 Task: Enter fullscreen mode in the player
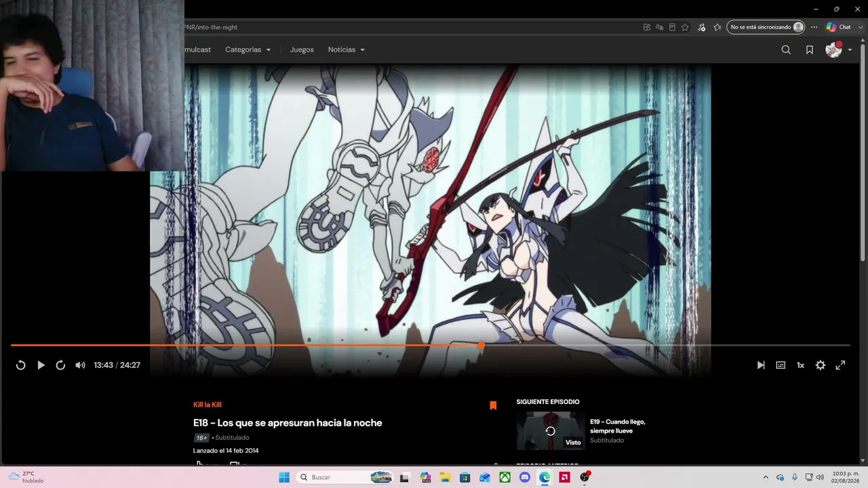[840, 365]
